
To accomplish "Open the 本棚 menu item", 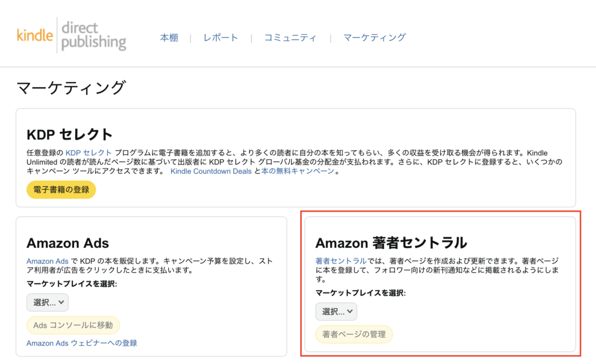I will click(169, 38).
